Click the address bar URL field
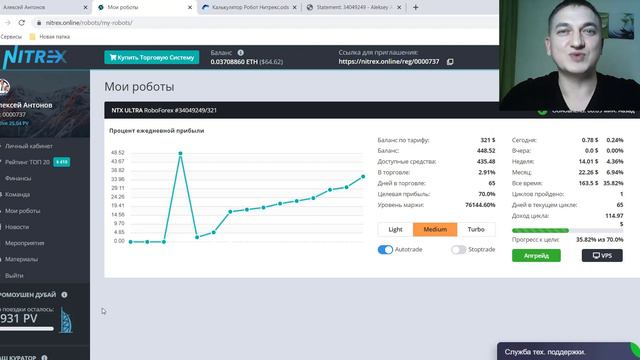The height and width of the screenshot is (360, 640). point(265,23)
